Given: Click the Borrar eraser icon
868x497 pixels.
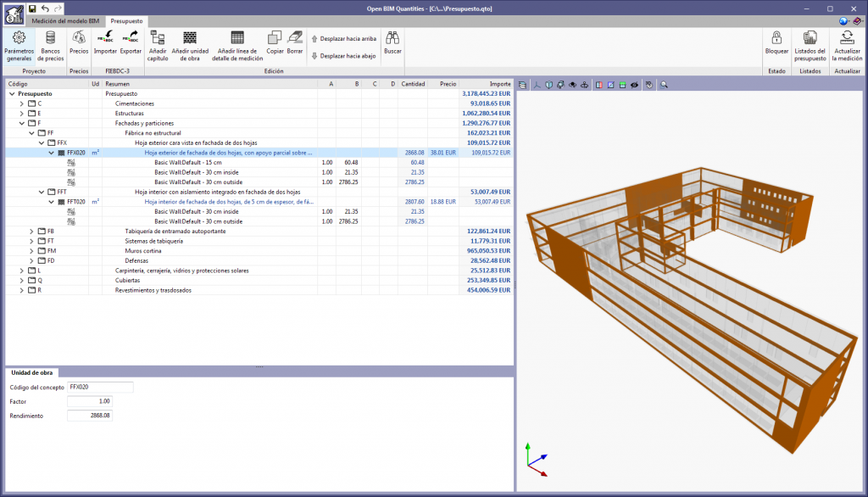Looking at the screenshot, I should coord(295,38).
